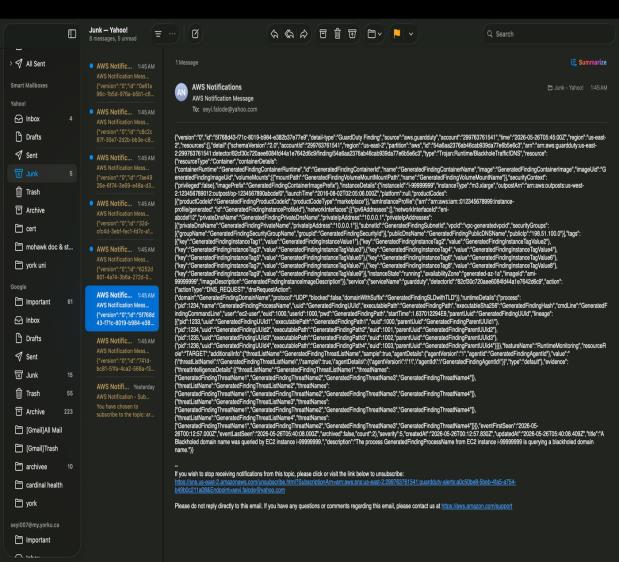Open the message filter icon
619x562 pixels.
click(158, 34)
